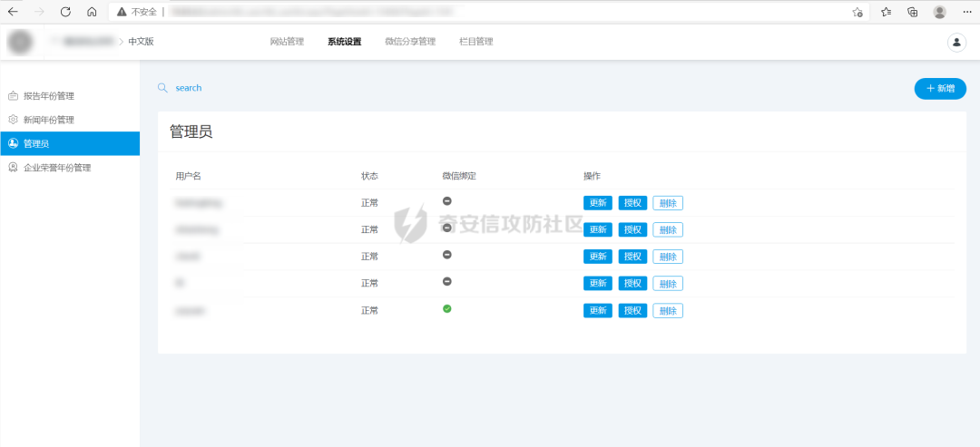Click the person icon beside 管理员
The height and width of the screenshot is (447, 980).
13,143
